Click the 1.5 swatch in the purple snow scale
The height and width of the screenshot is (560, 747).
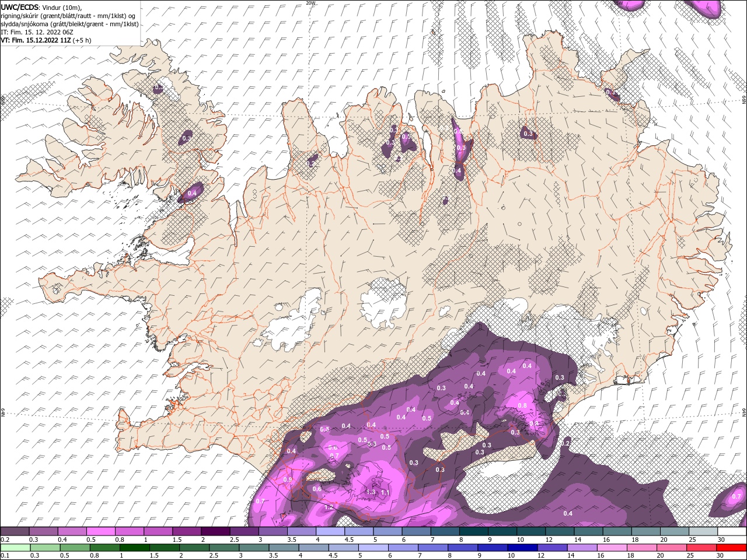pyautogui.click(x=187, y=531)
